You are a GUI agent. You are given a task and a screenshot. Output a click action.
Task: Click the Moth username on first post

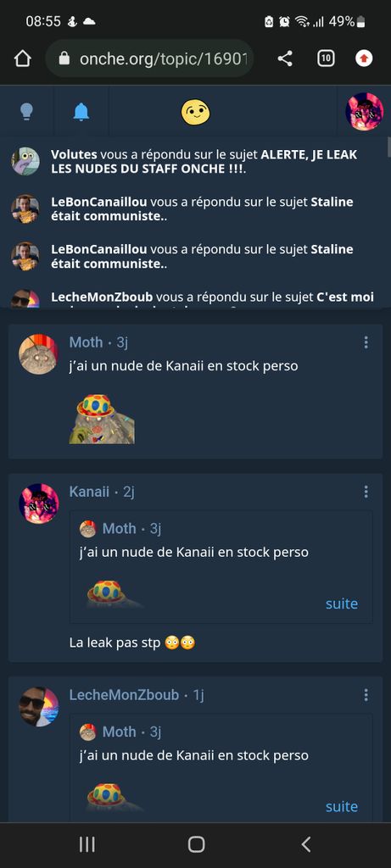click(86, 342)
